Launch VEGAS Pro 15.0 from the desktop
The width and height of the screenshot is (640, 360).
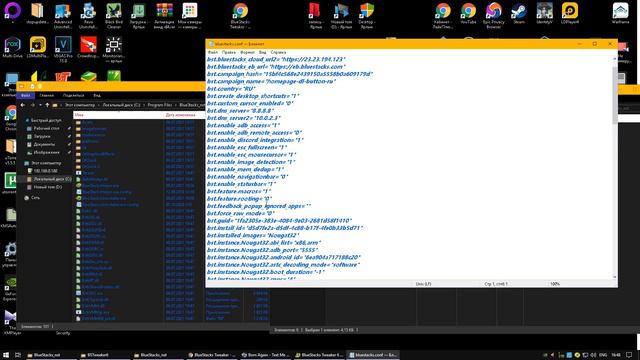click(63, 48)
